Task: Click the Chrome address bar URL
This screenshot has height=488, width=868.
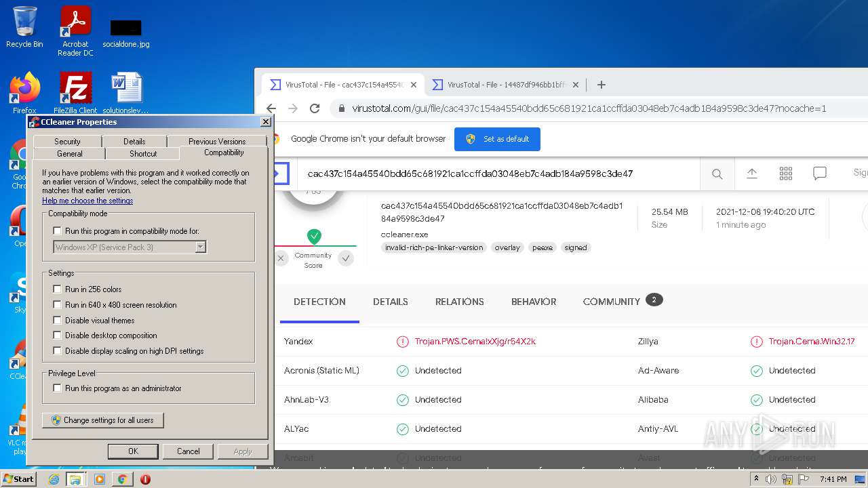Action: pos(589,108)
